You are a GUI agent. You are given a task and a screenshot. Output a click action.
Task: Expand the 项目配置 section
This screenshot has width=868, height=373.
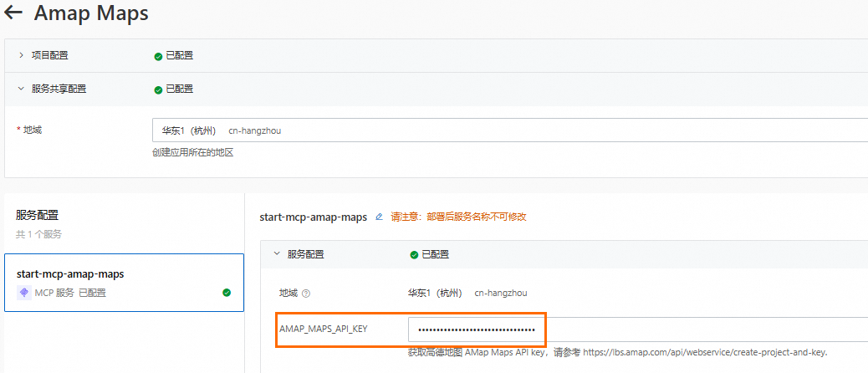21,56
